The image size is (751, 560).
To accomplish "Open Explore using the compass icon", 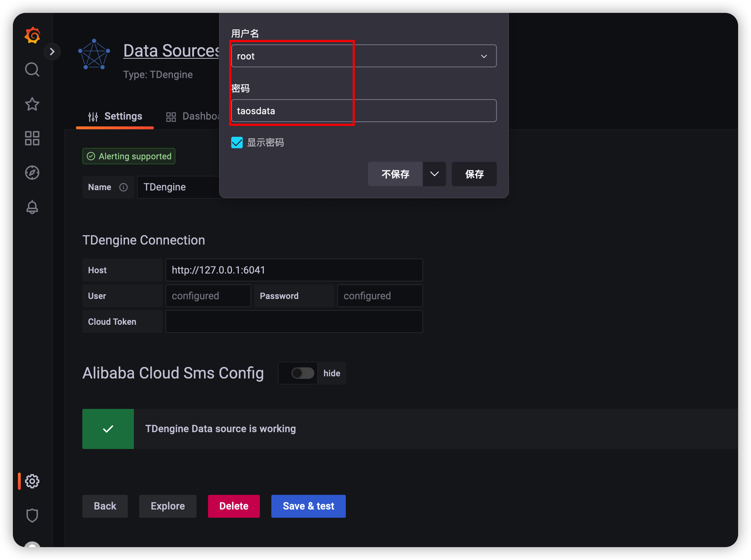I will 32,173.
